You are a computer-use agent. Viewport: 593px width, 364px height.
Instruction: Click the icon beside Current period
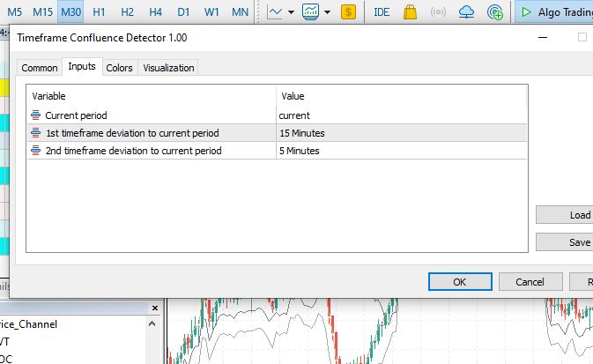point(35,115)
